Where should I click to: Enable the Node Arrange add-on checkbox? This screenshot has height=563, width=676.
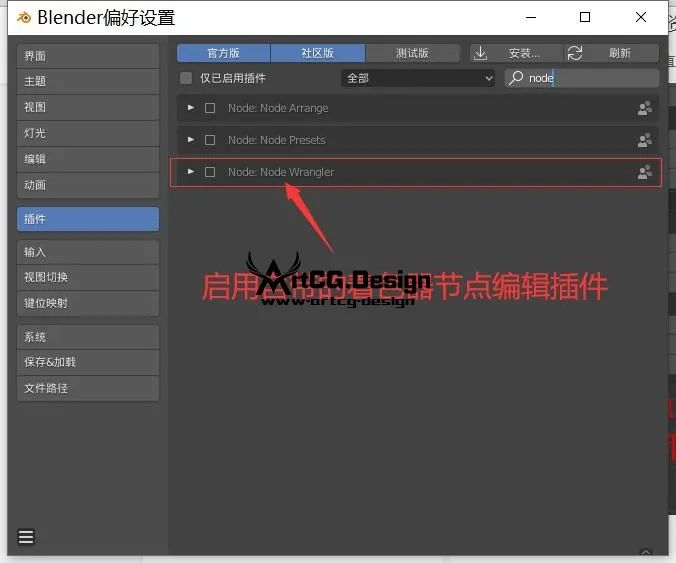pyautogui.click(x=210, y=108)
